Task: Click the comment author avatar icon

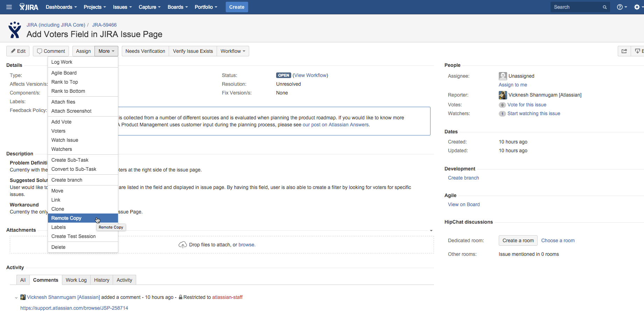Action: coord(23,297)
